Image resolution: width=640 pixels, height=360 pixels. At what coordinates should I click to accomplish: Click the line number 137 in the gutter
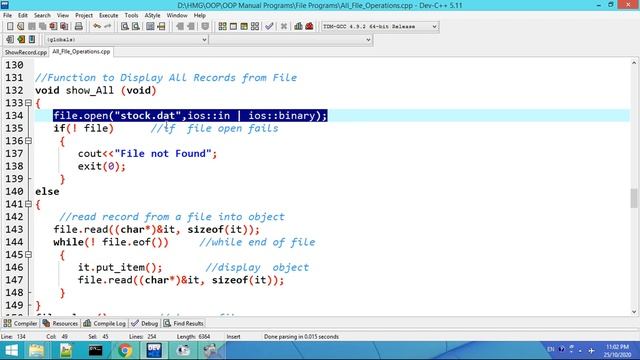tap(14, 153)
